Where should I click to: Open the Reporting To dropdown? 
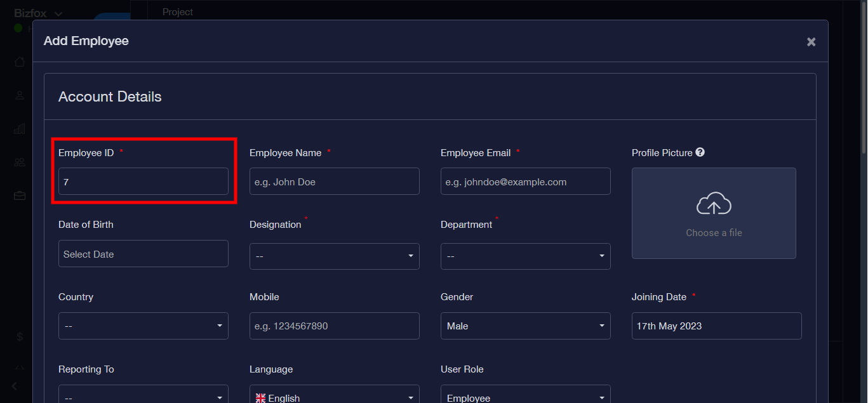click(x=143, y=396)
